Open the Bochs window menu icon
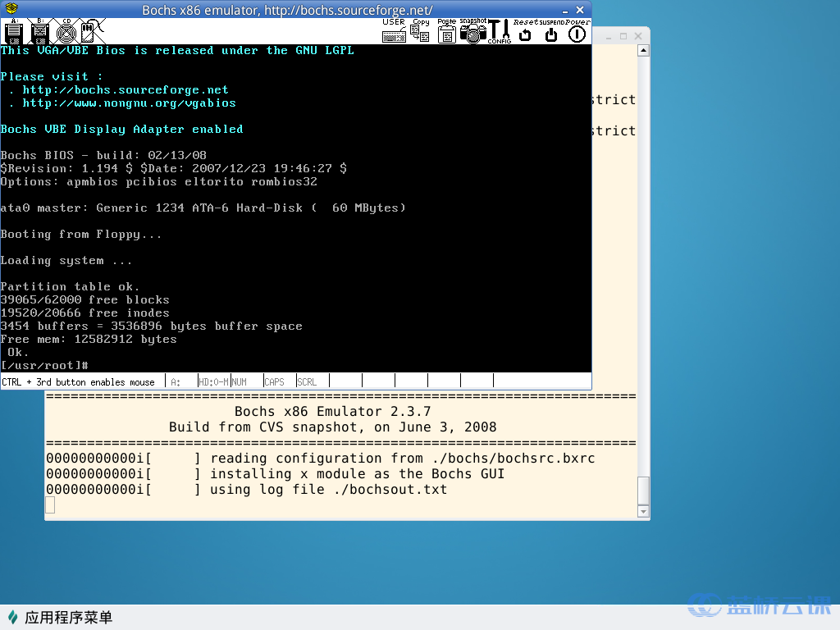 (x=10, y=10)
